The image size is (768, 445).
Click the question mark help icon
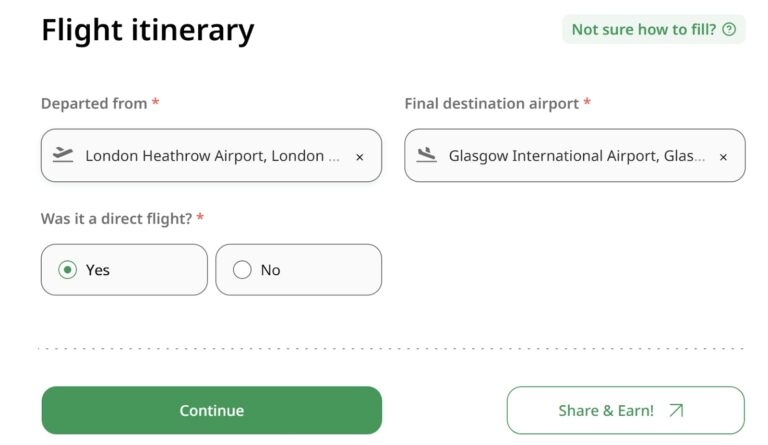[x=729, y=29]
